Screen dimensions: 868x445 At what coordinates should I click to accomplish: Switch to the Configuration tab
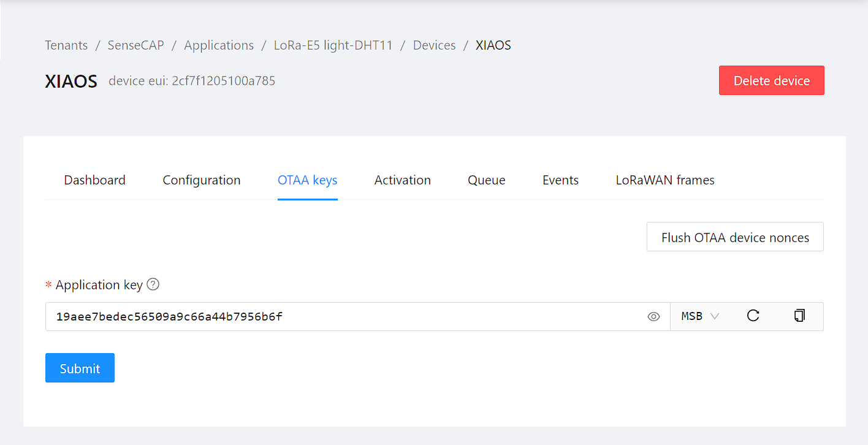(202, 180)
